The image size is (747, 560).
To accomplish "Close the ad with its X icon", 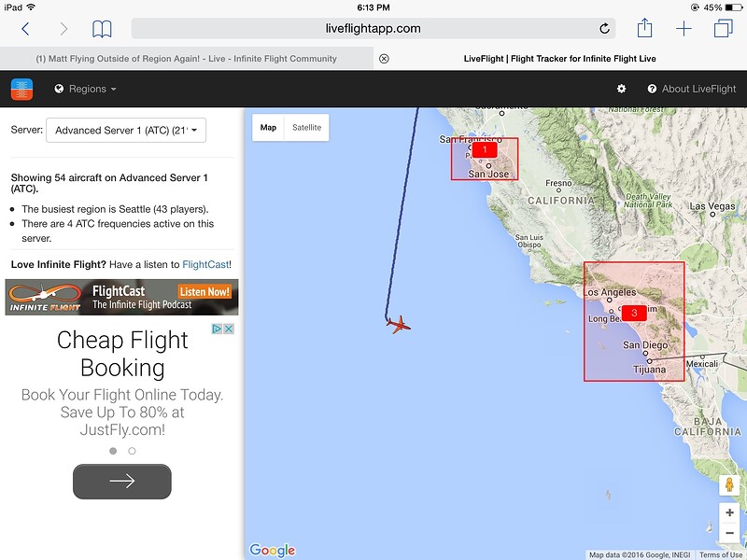I will pos(229,329).
